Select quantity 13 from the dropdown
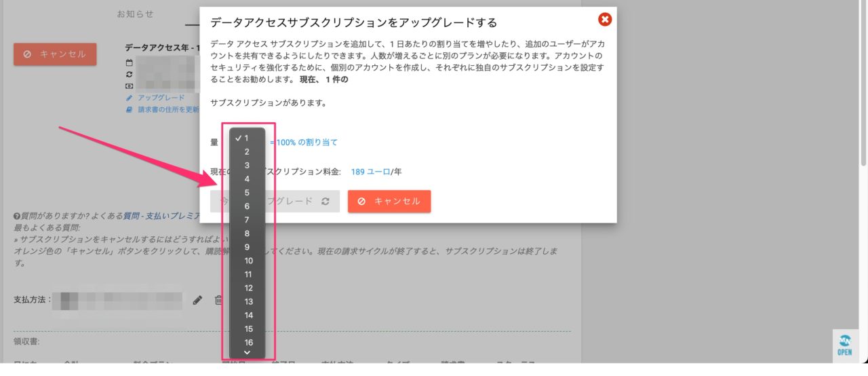The image size is (868, 376). [247, 301]
